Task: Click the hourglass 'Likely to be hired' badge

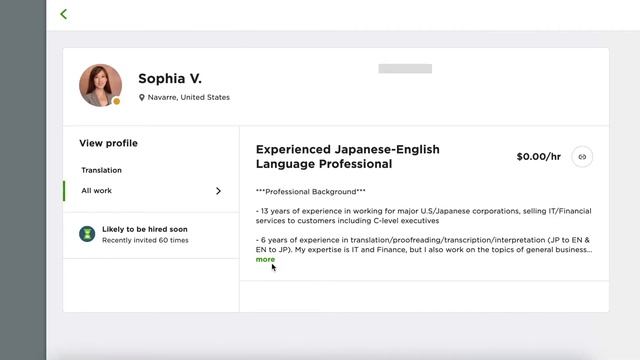Action: (87, 234)
